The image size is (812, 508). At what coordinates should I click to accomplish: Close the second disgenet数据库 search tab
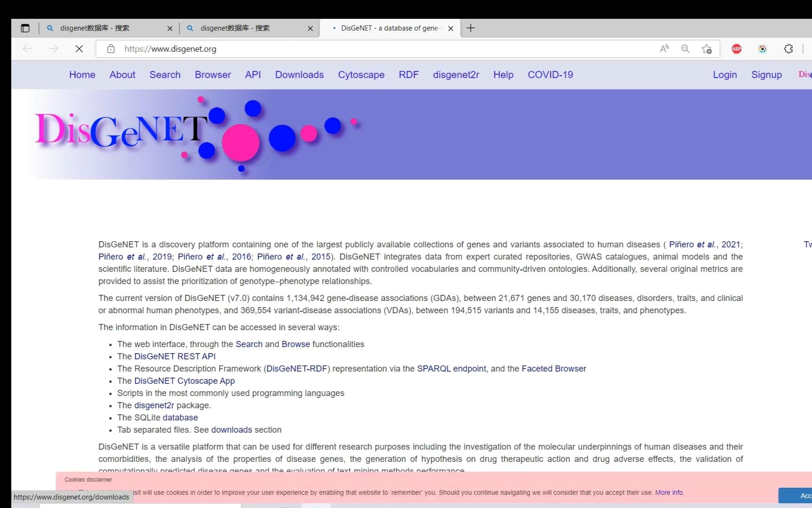310,28
